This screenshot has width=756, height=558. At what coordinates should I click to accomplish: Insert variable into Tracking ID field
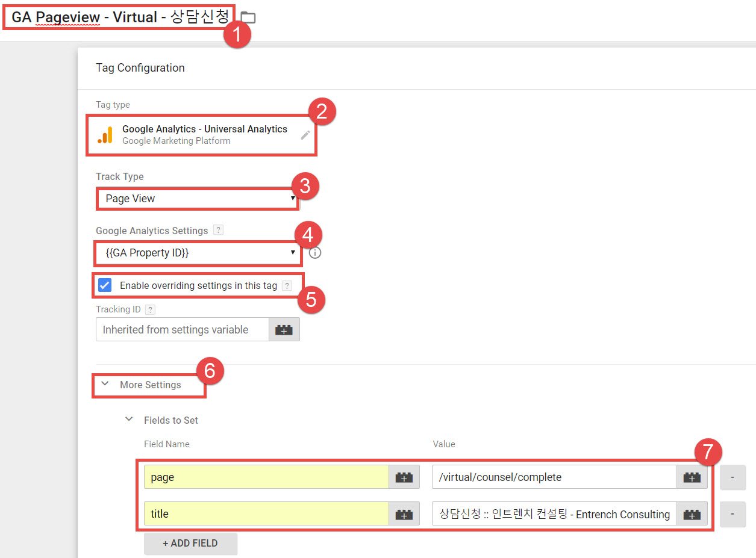pyautogui.click(x=284, y=329)
